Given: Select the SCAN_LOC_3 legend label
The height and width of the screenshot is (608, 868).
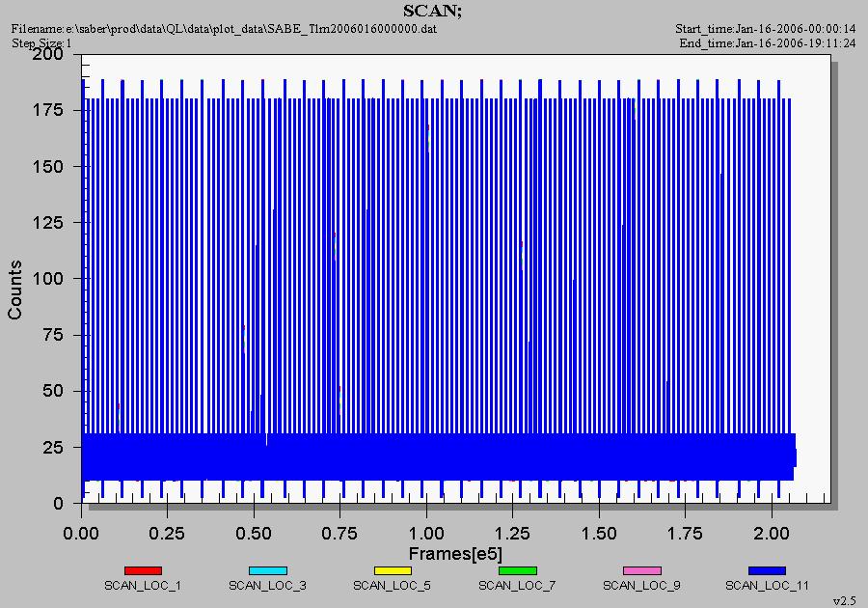Looking at the screenshot, I should click(x=267, y=585).
